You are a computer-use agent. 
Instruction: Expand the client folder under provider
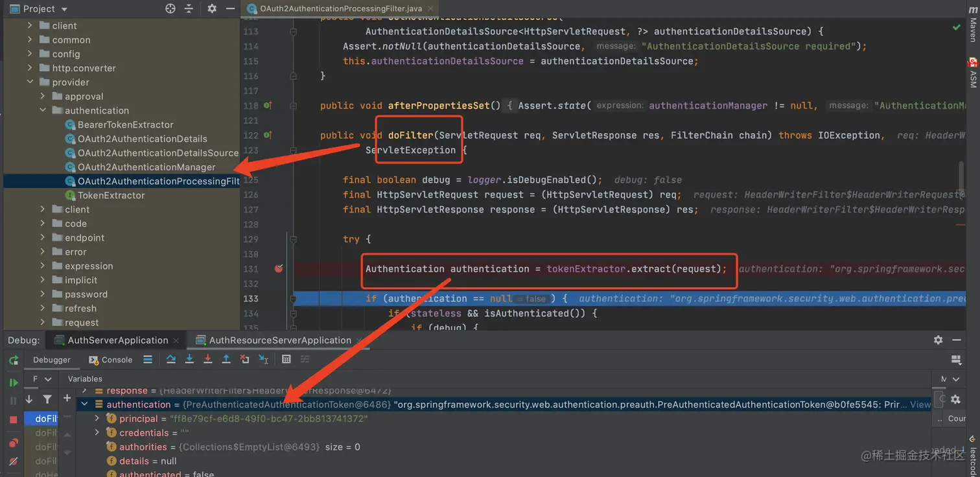[43, 209]
